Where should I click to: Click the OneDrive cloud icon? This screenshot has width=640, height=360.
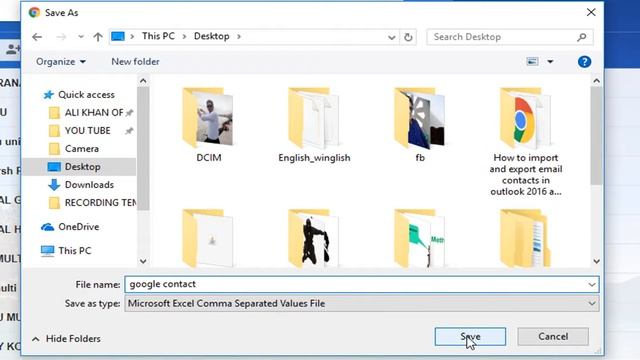48,227
